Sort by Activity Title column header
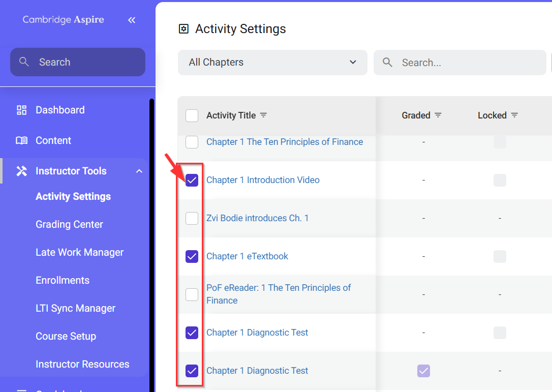Screen dimensions: 552x392 231,115
